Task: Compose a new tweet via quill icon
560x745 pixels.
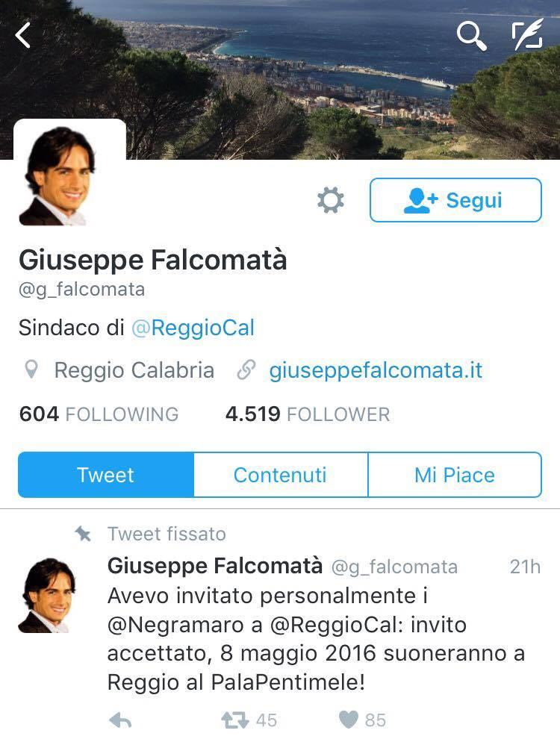Action: 527,34
